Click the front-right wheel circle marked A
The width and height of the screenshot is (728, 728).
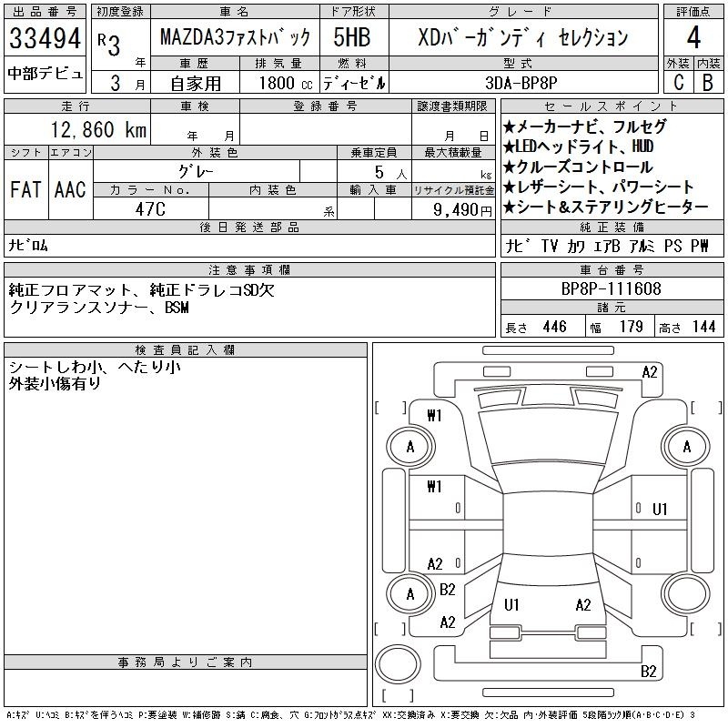tap(686, 447)
